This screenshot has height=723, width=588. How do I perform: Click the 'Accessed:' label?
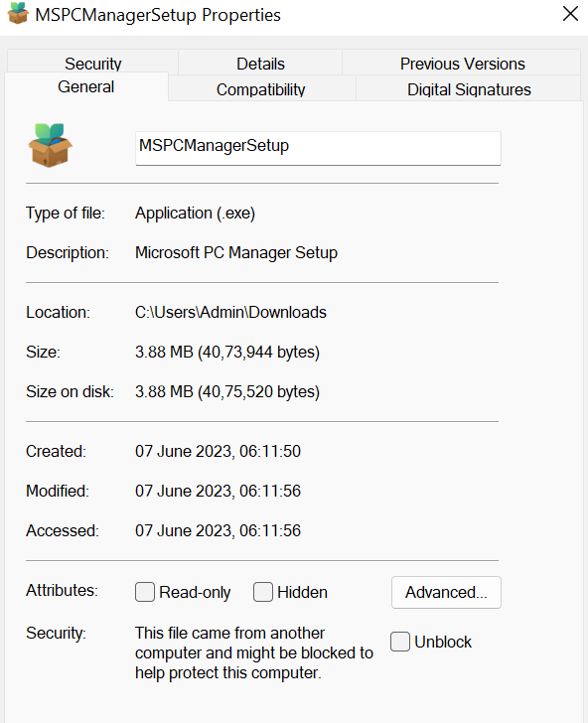(63, 530)
